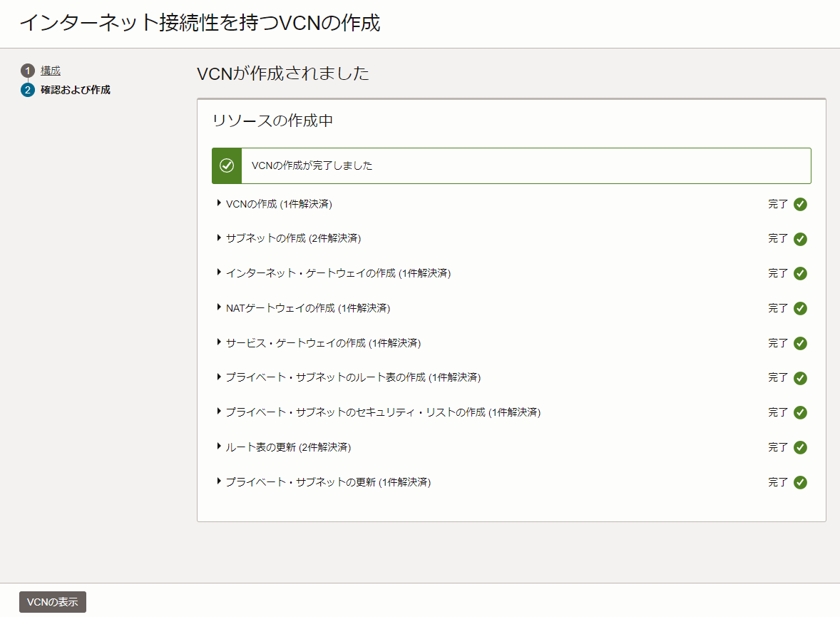This screenshot has height=617, width=840.
Task: Click step 2 circle icon
Action: point(28,90)
